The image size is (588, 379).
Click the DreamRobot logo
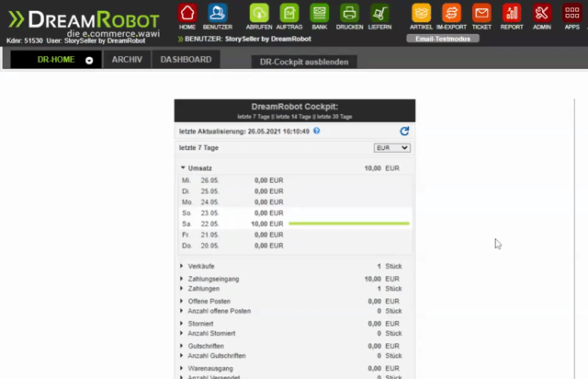85,22
